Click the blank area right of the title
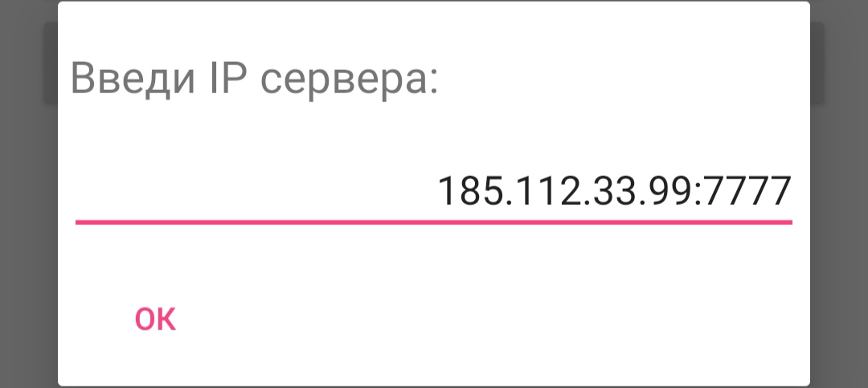 point(627,80)
